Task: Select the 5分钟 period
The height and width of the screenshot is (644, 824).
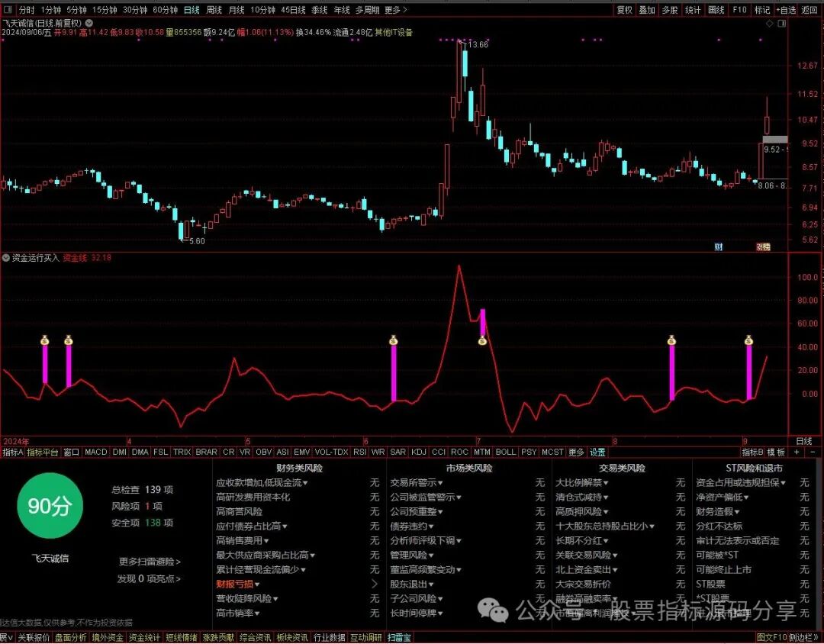Action: point(77,10)
